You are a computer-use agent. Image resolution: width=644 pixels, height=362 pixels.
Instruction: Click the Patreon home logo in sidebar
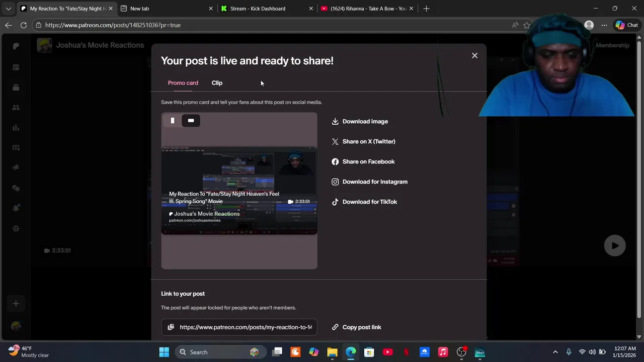[x=16, y=46]
